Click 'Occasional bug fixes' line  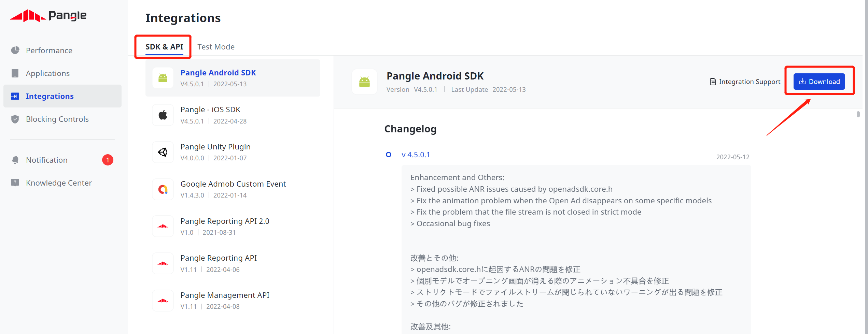tap(450, 223)
